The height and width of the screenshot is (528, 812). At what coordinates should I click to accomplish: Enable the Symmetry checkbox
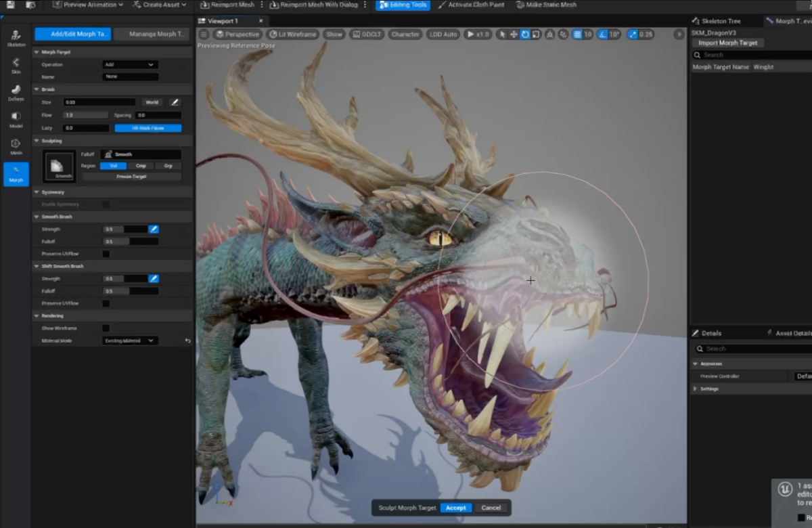pyautogui.click(x=106, y=204)
